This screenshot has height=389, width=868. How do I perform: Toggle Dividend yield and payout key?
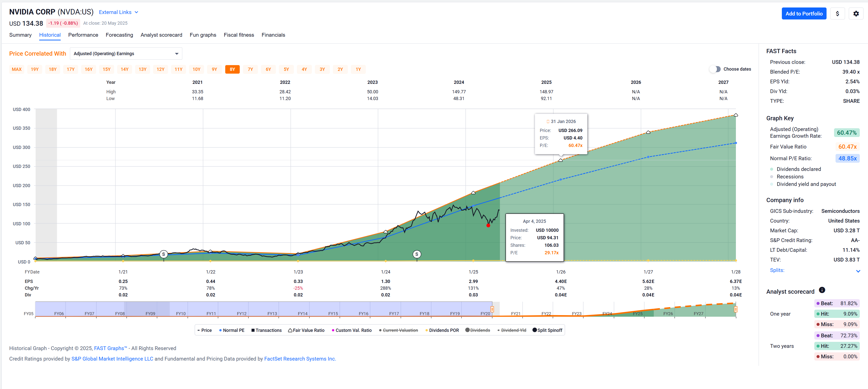(x=803, y=184)
